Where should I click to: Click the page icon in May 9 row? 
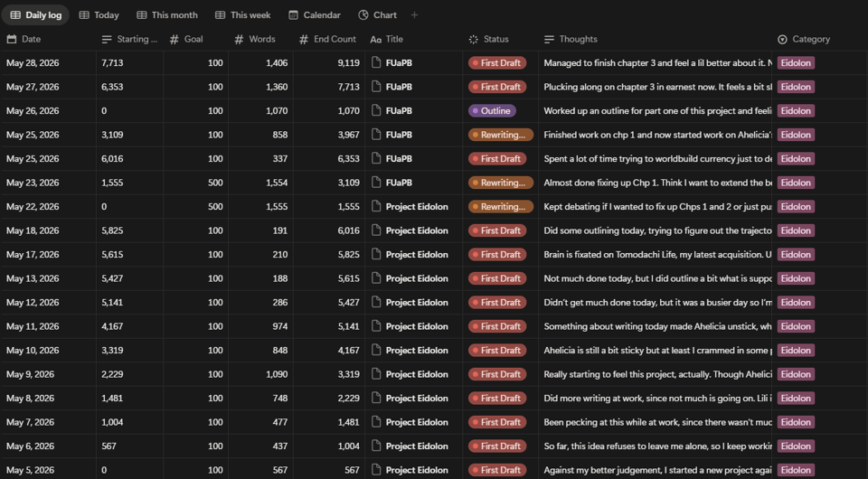coord(376,374)
